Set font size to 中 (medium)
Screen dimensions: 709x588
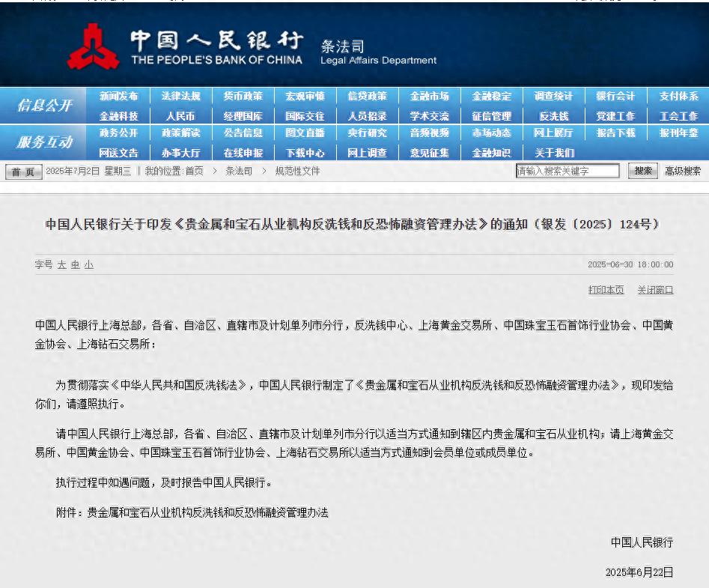[x=76, y=264]
